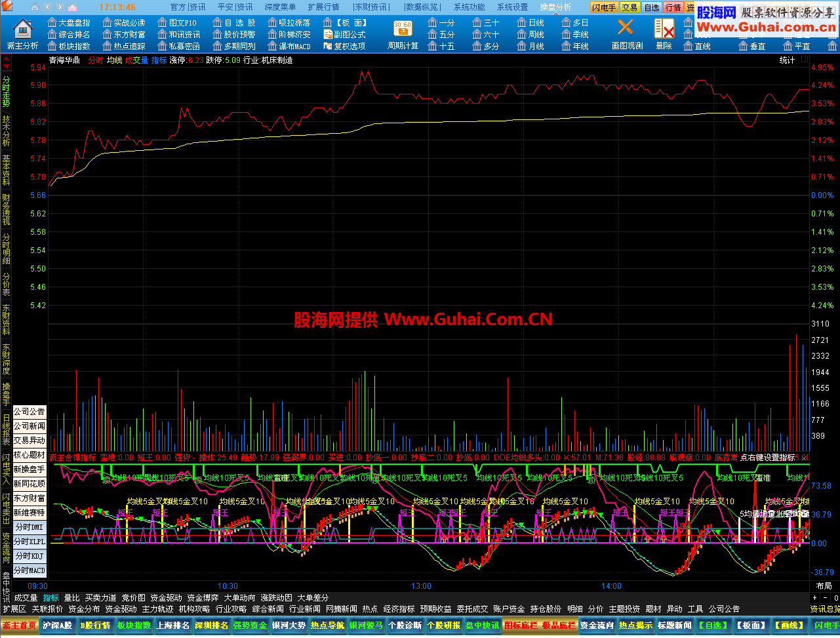Open the 热点导航 bottom button

(327, 625)
